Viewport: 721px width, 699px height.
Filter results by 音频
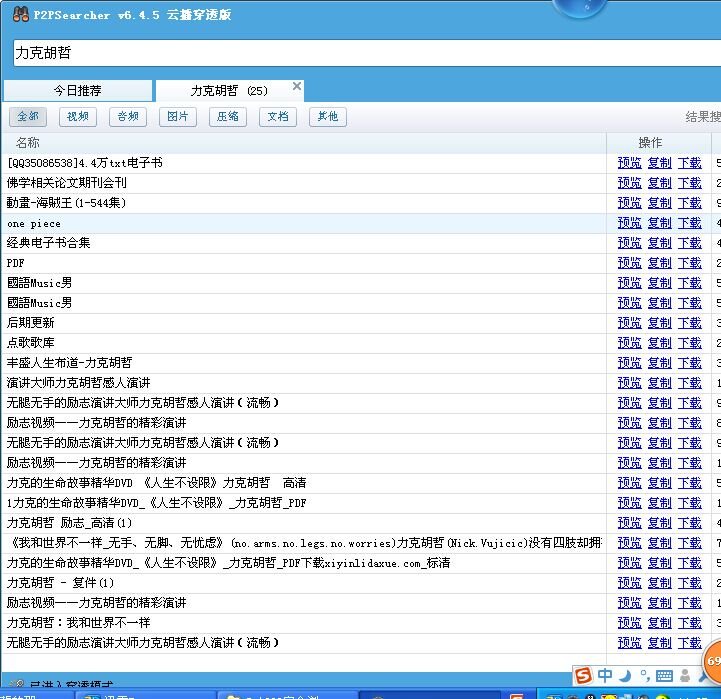[128, 116]
